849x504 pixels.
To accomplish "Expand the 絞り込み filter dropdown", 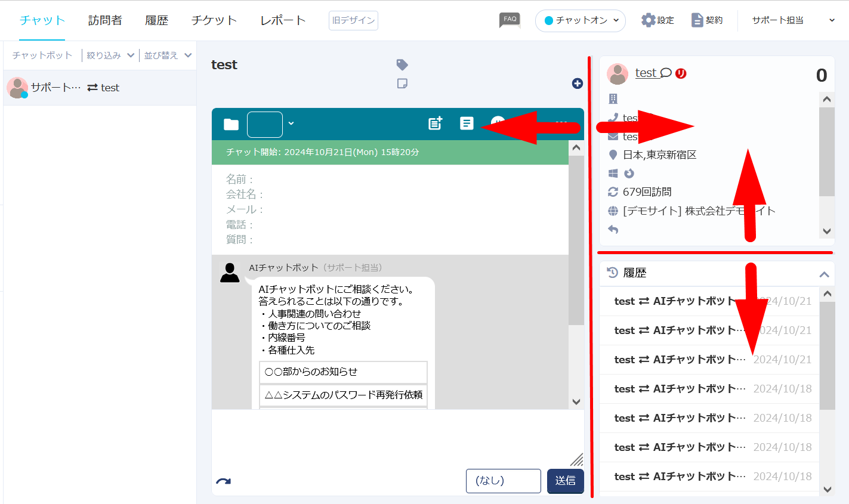I will tap(110, 55).
